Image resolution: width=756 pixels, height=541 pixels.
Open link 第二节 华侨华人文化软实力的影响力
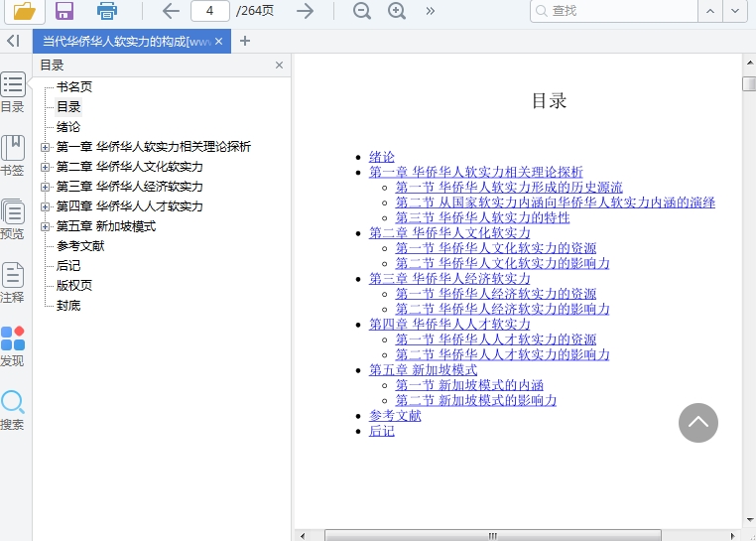pyautogui.click(x=502, y=263)
